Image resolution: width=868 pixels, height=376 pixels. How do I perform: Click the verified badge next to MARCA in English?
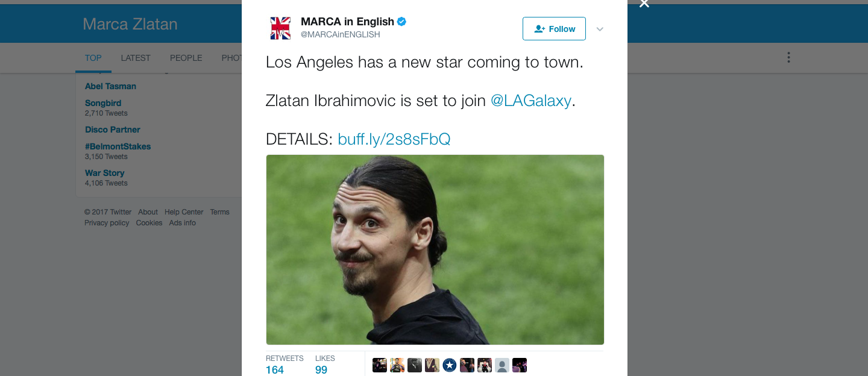[401, 22]
